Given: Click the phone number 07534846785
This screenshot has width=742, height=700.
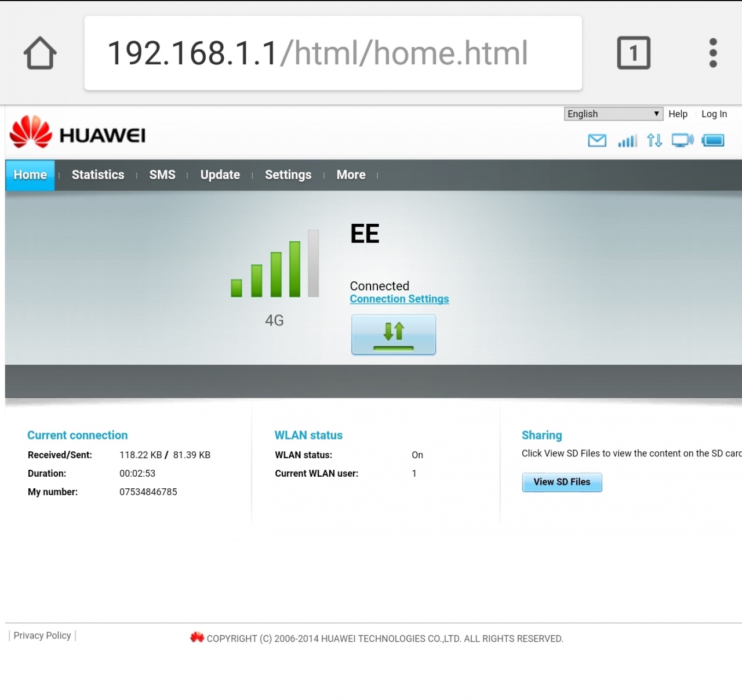Looking at the screenshot, I should 148,492.
